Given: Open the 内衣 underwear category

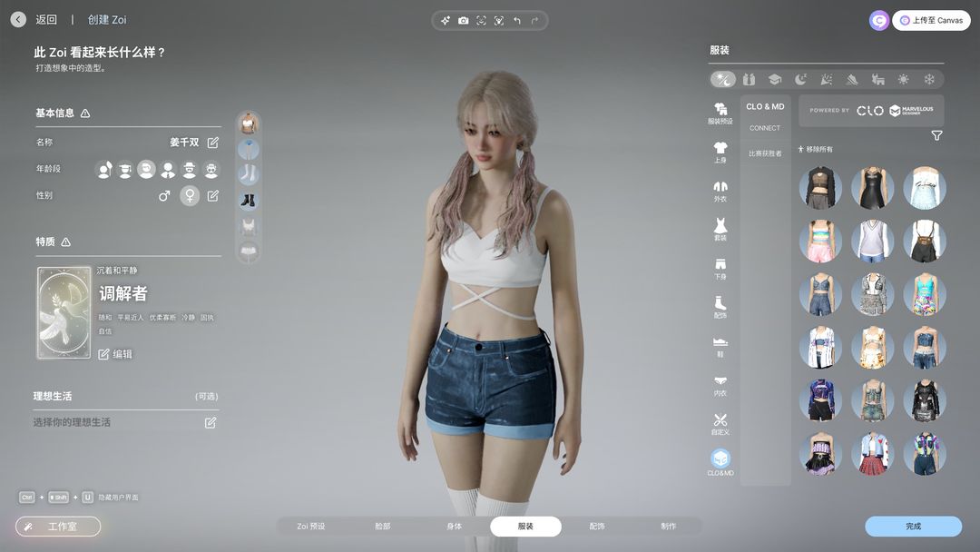Looking at the screenshot, I should coord(720,386).
